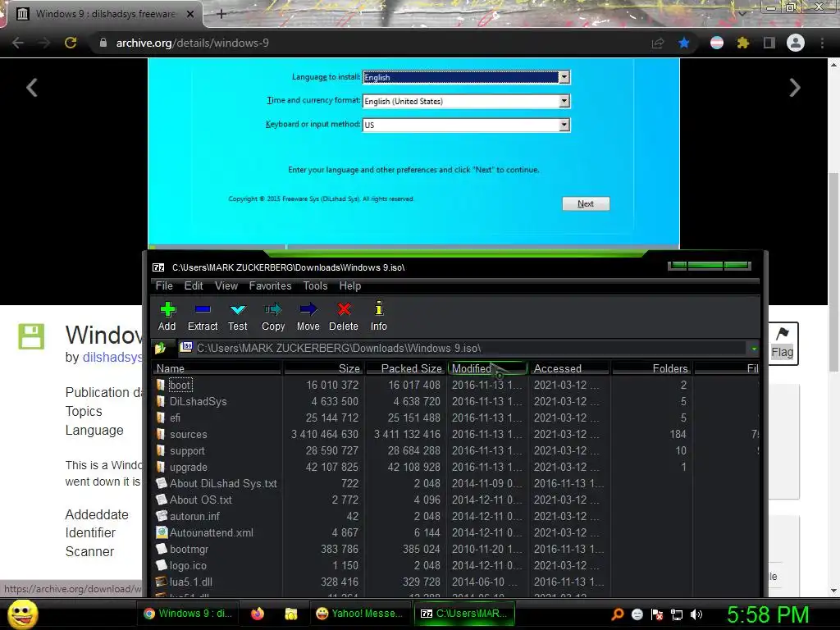
Task: Open the dilshadsys author link
Action: [112, 358]
